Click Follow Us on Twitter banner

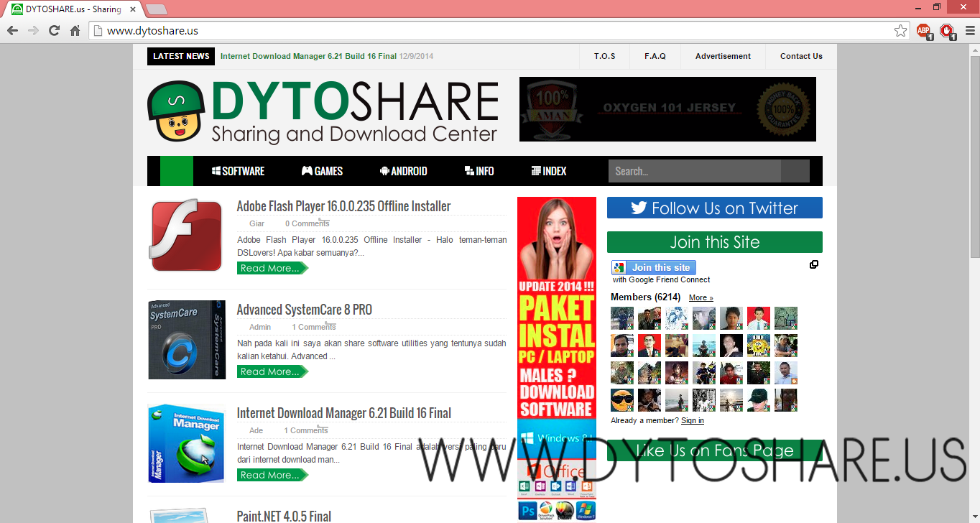tap(715, 208)
